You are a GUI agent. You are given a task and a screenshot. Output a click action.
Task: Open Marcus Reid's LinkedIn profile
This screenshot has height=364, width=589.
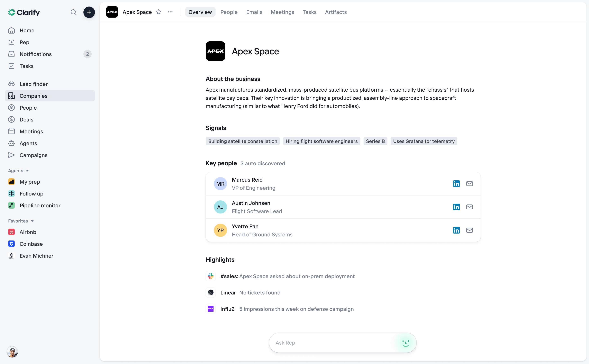point(456,183)
